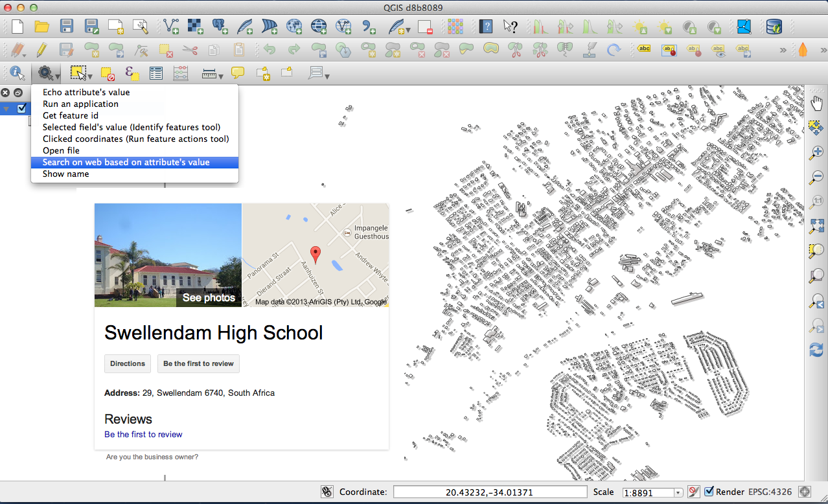
Task: Click the blue "Be the first to review" link
Action: (143, 434)
